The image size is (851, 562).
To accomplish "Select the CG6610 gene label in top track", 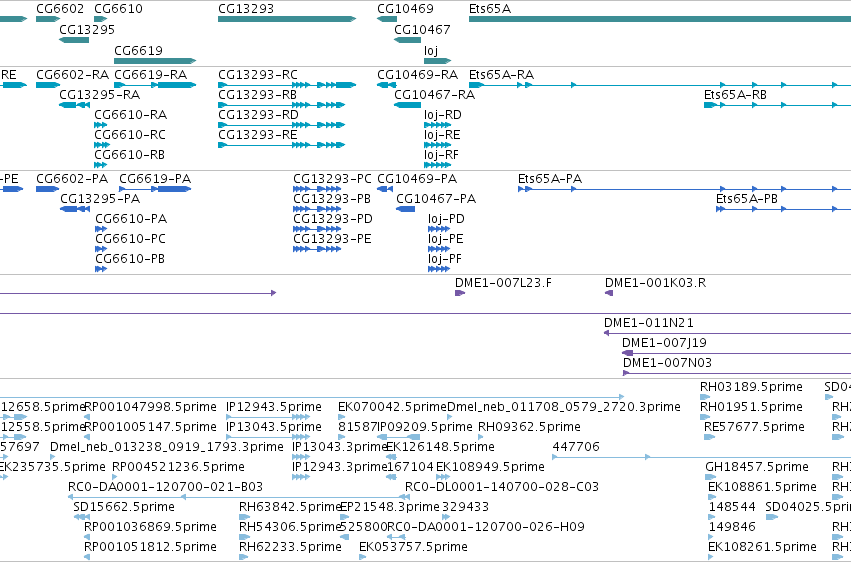I will [x=118, y=9].
